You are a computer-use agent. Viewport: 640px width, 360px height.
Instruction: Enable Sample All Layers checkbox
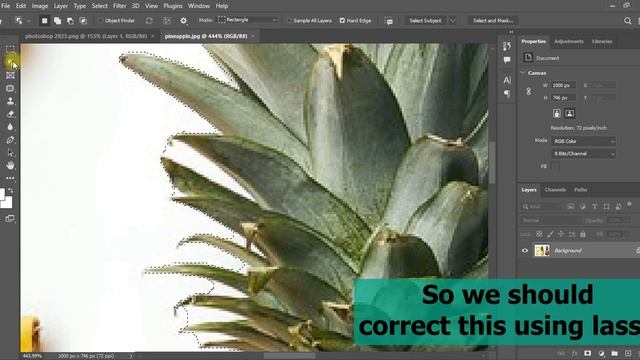[x=289, y=20]
